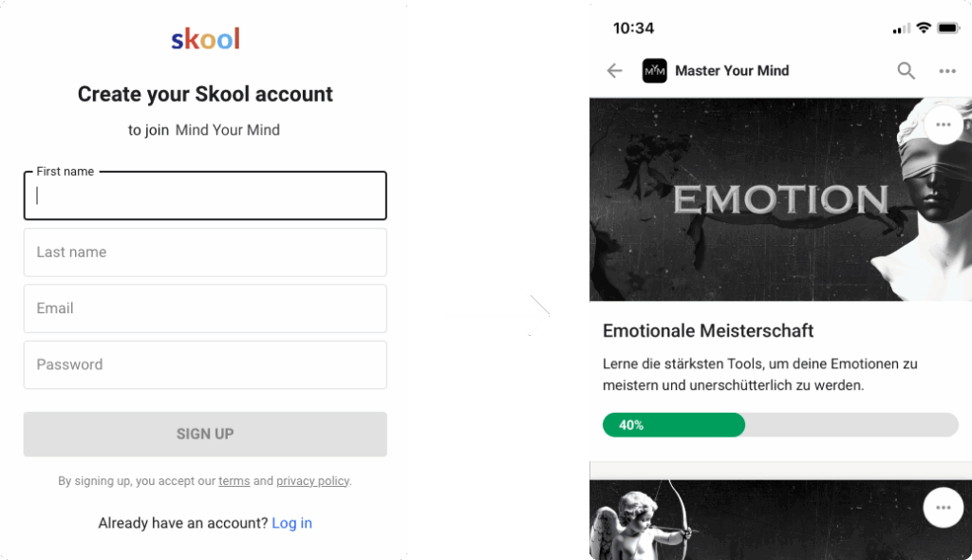This screenshot has width=972, height=560.
Task: Open the terms link
Action: pyautogui.click(x=234, y=481)
